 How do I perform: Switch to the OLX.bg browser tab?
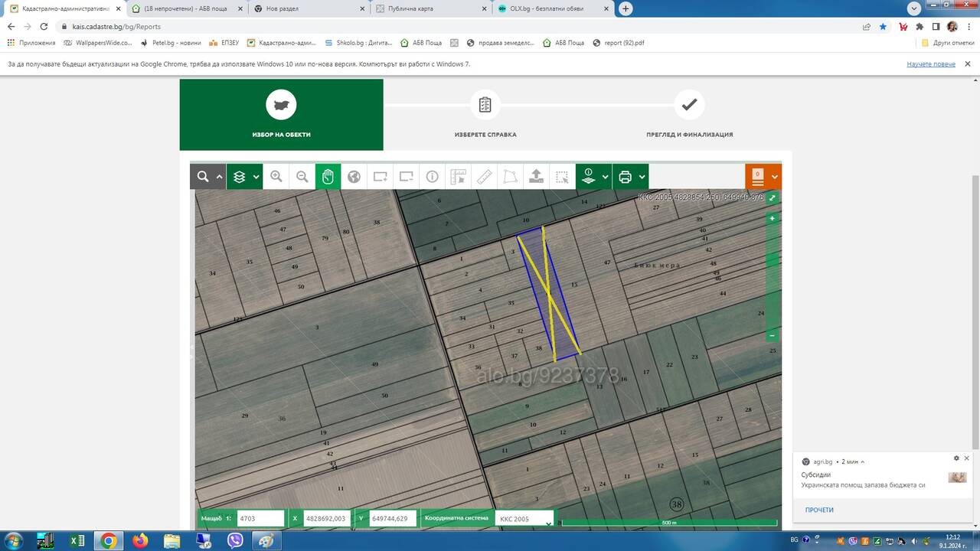tap(554, 8)
